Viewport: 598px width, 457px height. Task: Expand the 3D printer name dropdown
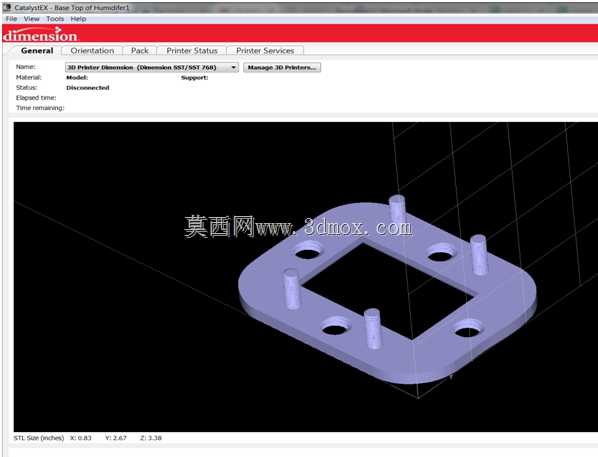(x=152, y=68)
